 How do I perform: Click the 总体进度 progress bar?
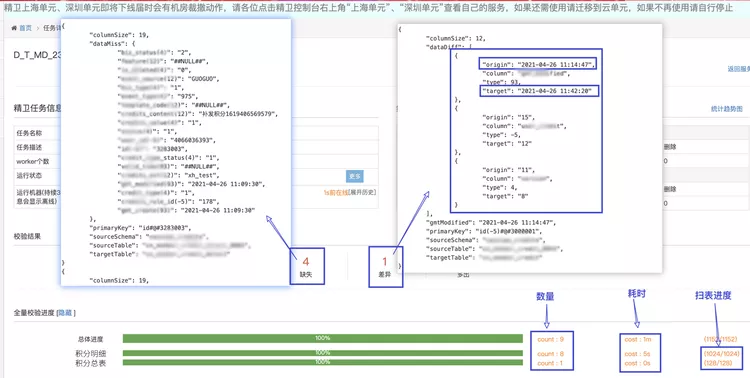pyautogui.click(x=322, y=338)
